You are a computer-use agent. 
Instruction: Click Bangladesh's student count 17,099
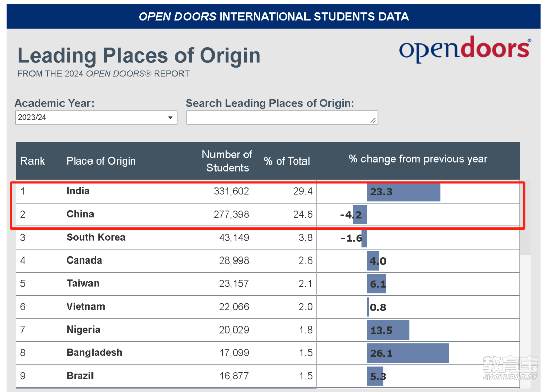(x=234, y=353)
